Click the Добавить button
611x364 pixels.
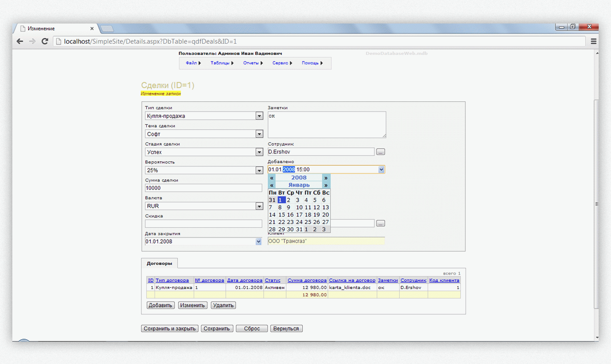tap(160, 306)
